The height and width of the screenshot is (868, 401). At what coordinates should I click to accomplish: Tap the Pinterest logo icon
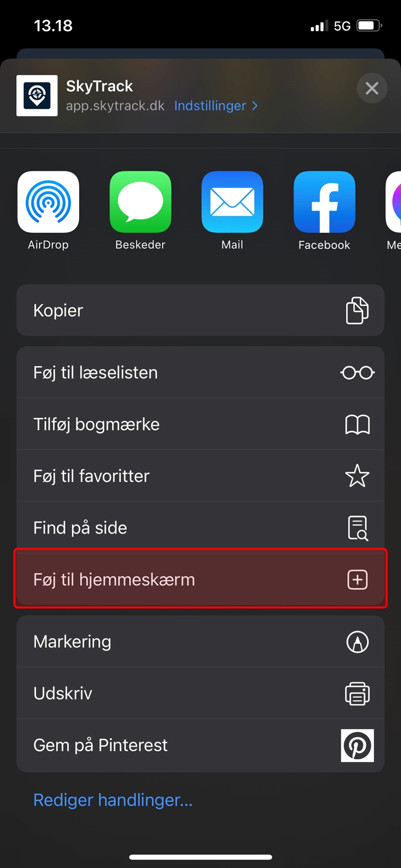(357, 746)
